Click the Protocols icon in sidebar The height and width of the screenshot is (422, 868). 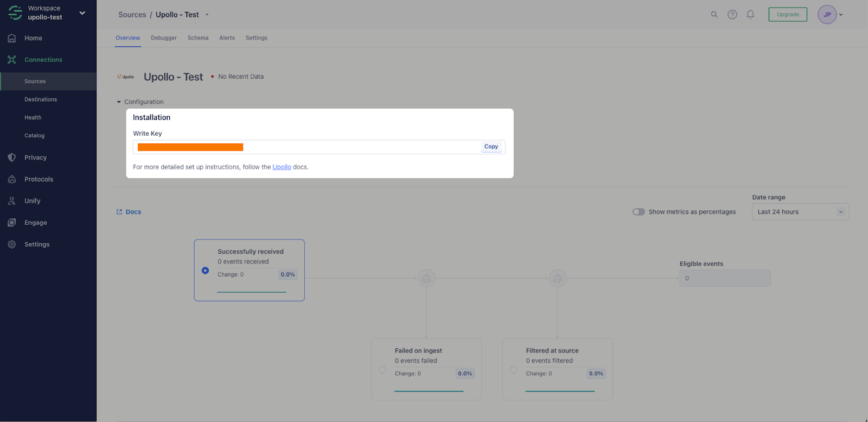click(11, 179)
